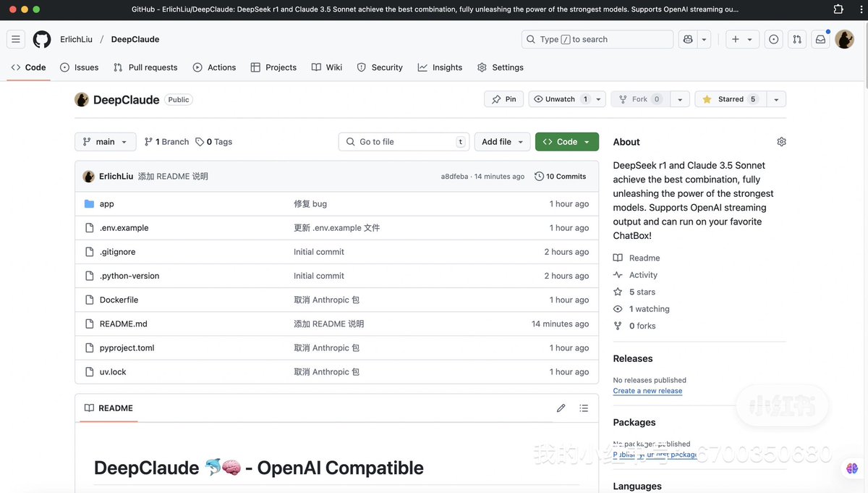Switch to the Issues tab
The image size is (868, 493).
pos(79,67)
